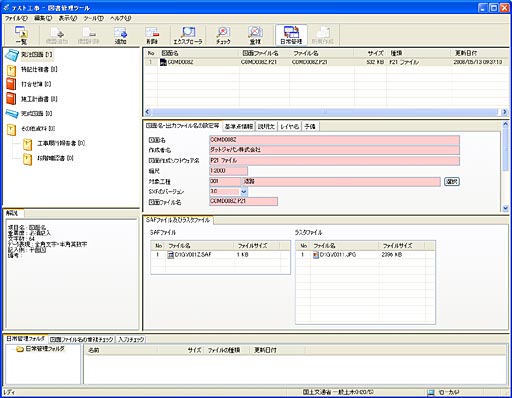512x398 pixels.
Task: Click the up arrow of properties panel scrollbar
Action: pyautogui.click(x=505, y=124)
